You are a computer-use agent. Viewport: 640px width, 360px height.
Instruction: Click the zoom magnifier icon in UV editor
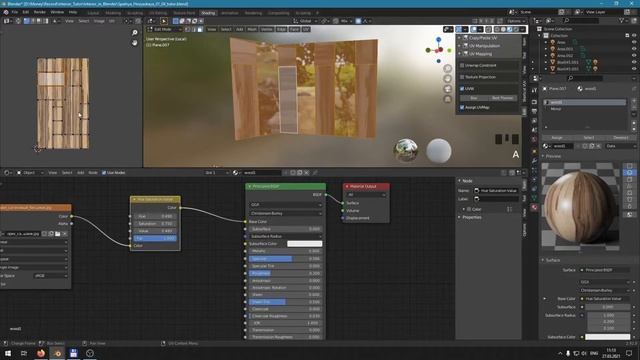[x=135, y=33]
